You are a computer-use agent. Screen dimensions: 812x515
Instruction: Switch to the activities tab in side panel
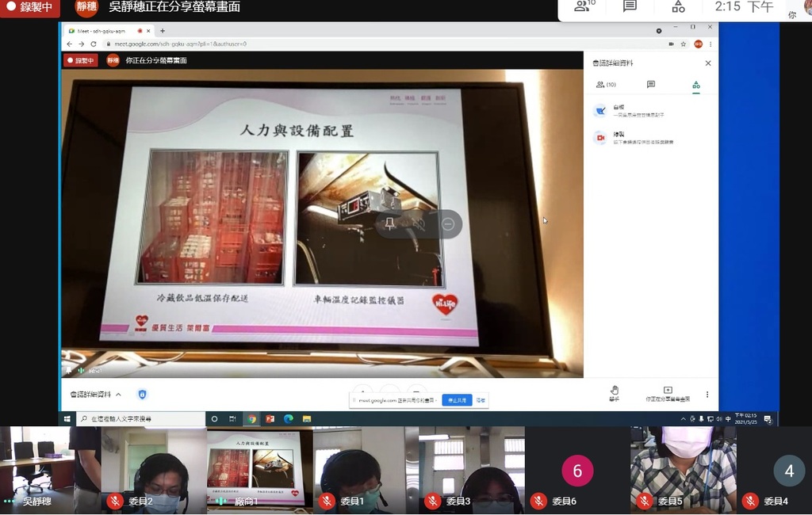tap(696, 85)
